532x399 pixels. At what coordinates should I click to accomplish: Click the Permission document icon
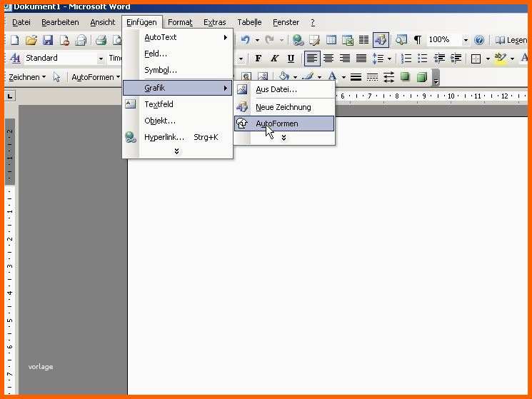pyautogui.click(x=64, y=40)
